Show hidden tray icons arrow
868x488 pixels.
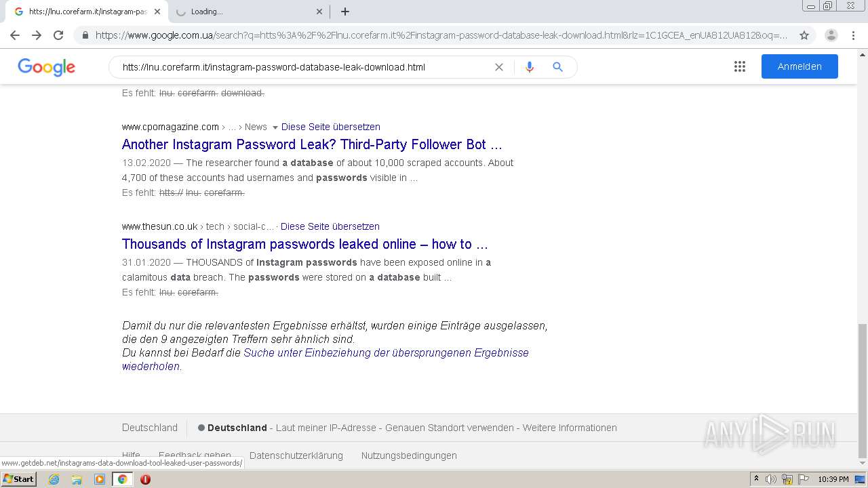[756, 479]
